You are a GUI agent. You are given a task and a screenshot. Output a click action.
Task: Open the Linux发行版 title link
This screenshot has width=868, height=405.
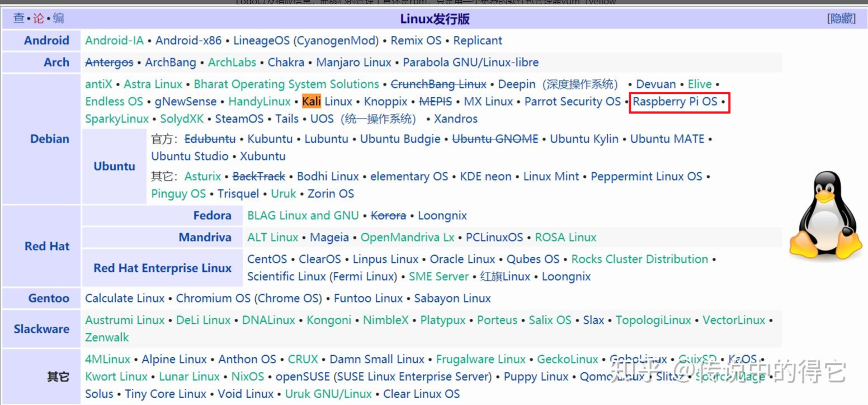(435, 19)
